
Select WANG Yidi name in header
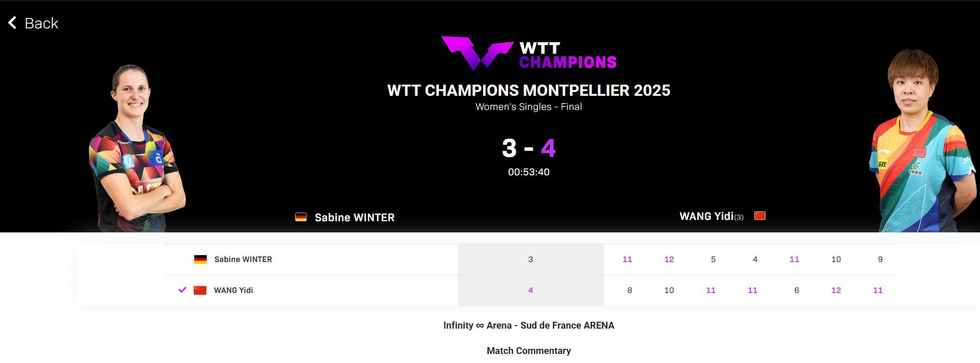click(706, 216)
